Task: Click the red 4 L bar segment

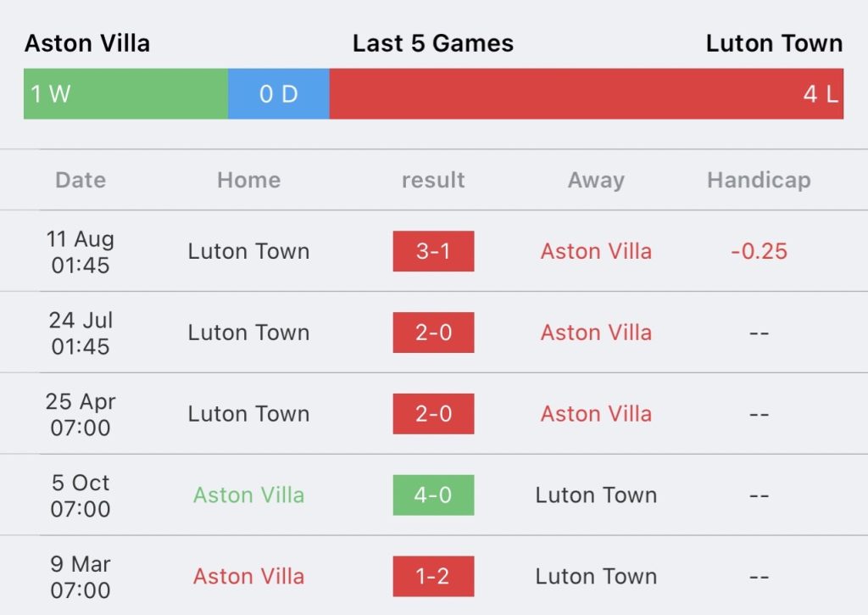Action: (x=587, y=93)
